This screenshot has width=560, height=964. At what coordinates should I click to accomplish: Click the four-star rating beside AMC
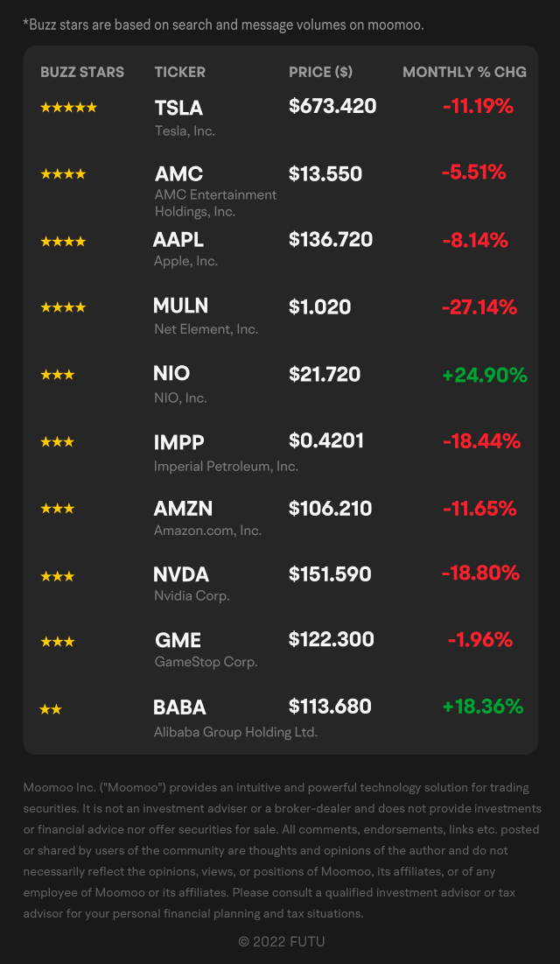[x=63, y=174]
